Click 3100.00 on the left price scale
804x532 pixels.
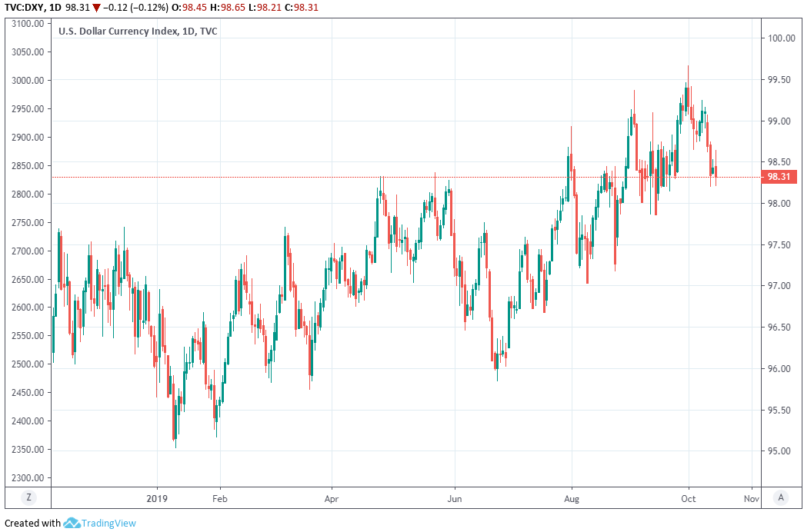(x=28, y=24)
